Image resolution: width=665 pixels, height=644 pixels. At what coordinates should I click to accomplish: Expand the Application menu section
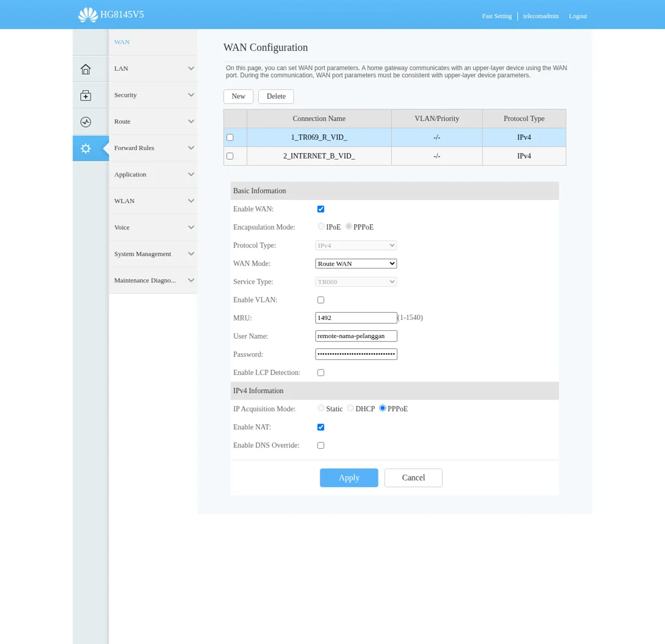pos(153,175)
